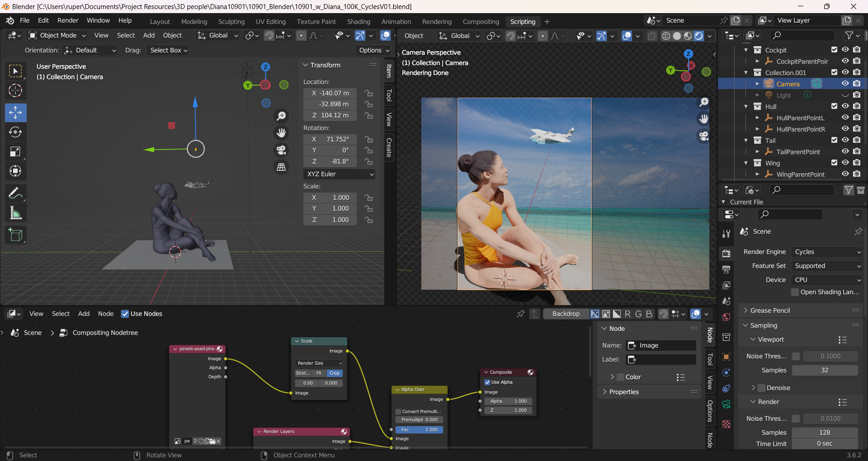Click pan hand icon in camera viewport
868x461 pixels.
click(704, 119)
